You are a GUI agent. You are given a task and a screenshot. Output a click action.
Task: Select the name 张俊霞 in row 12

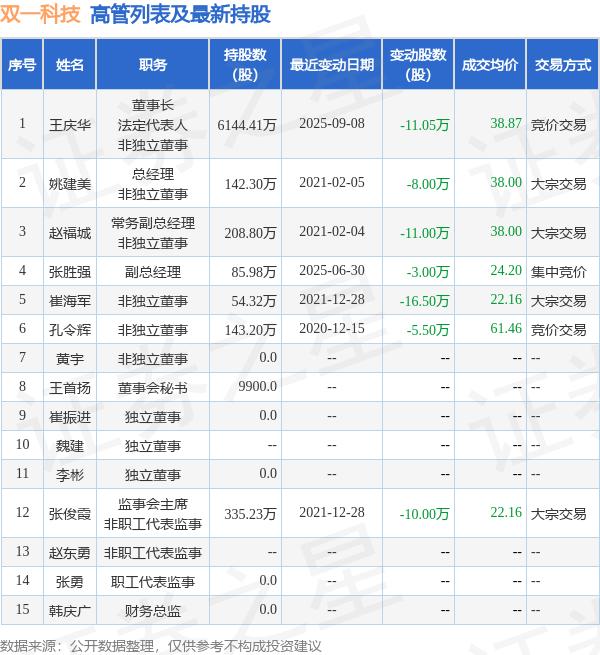[70, 513]
